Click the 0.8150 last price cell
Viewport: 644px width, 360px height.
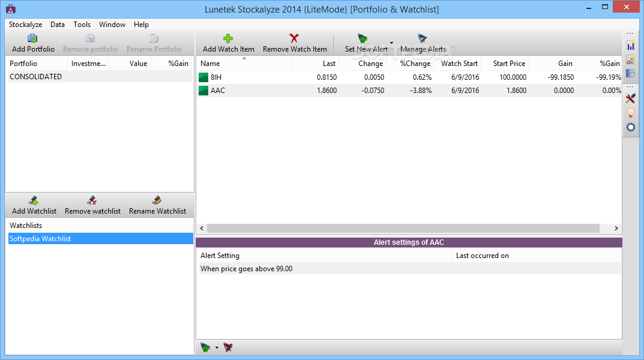327,77
